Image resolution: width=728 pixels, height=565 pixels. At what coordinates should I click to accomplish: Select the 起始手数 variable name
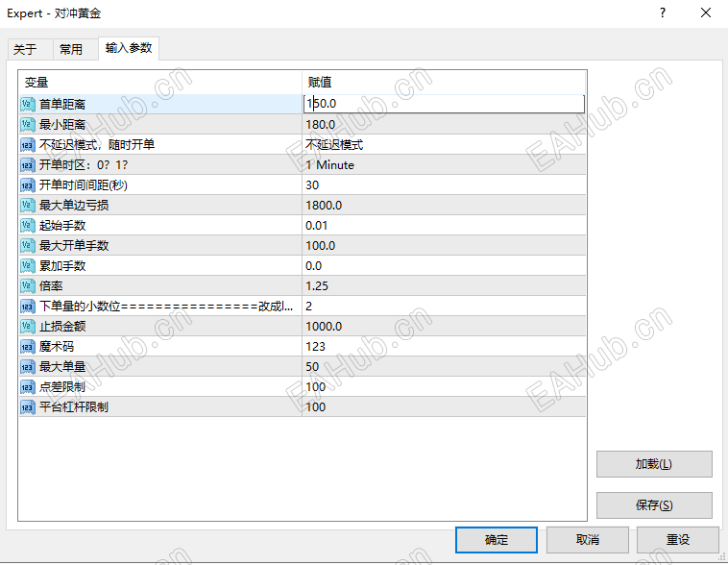(62, 226)
